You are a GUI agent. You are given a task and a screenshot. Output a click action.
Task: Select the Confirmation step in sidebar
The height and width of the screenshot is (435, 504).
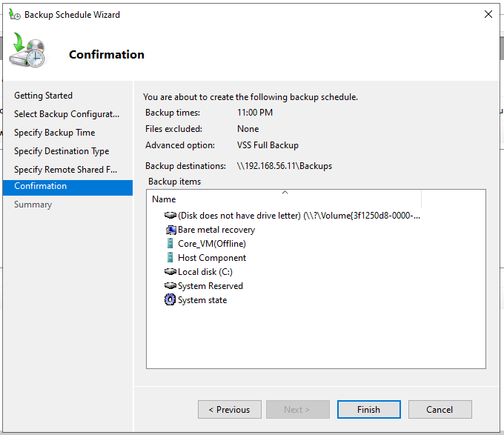click(x=67, y=187)
